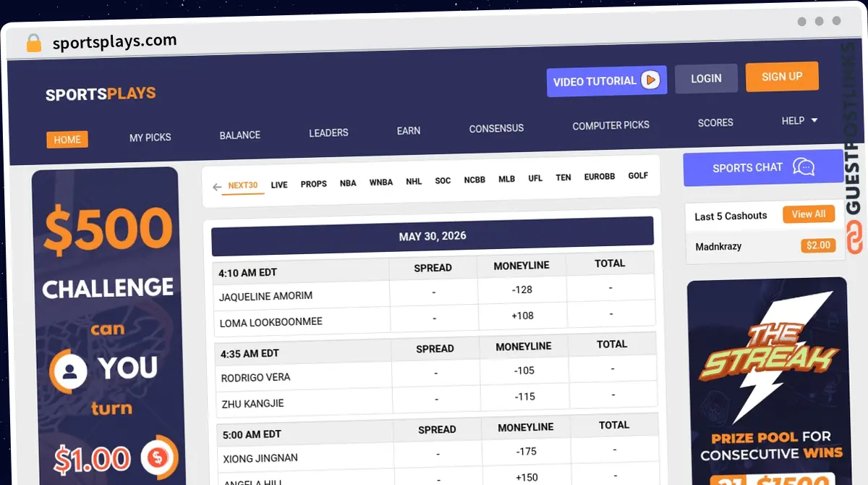The width and height of the screenshot is (868, 485).
Task: Select the MLB tab
Action: point(506,179)
